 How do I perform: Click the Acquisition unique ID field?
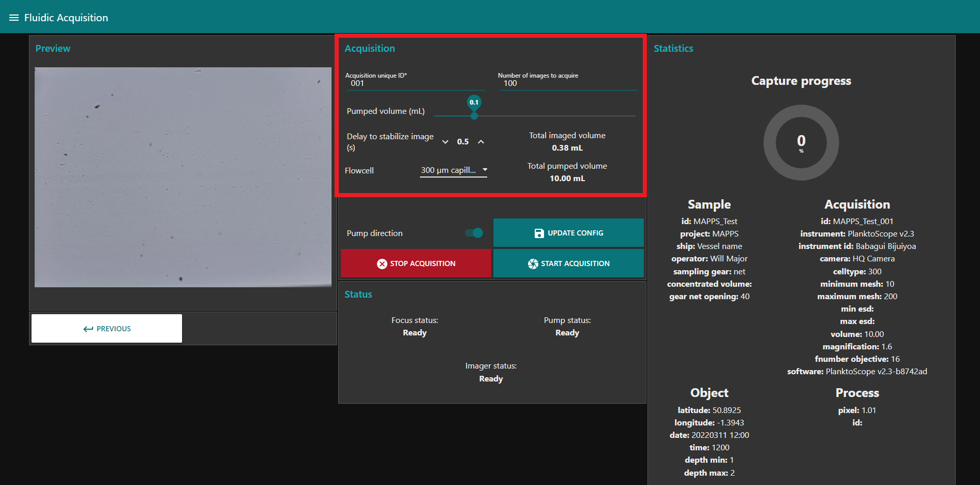[x=415, y=83]
